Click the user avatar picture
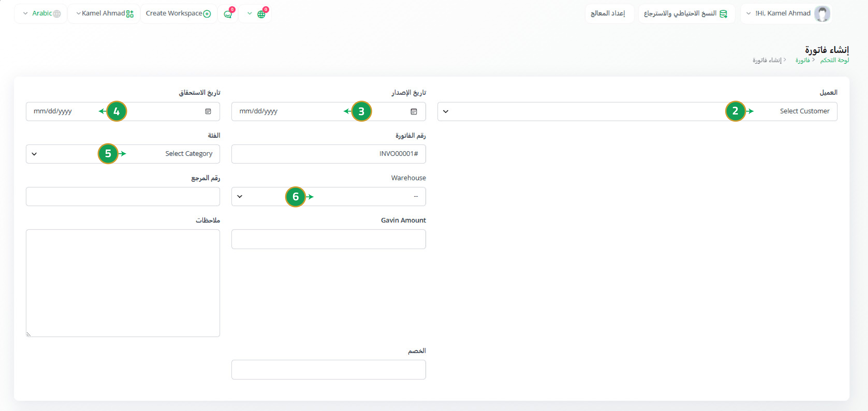 pyautogui.click(x=822, y=14)
